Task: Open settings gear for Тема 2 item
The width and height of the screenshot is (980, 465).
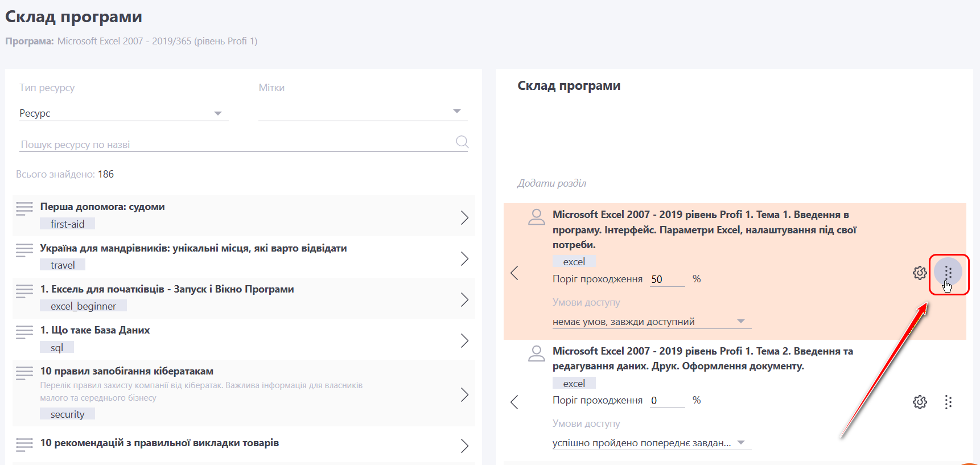Action: point(920,402)
